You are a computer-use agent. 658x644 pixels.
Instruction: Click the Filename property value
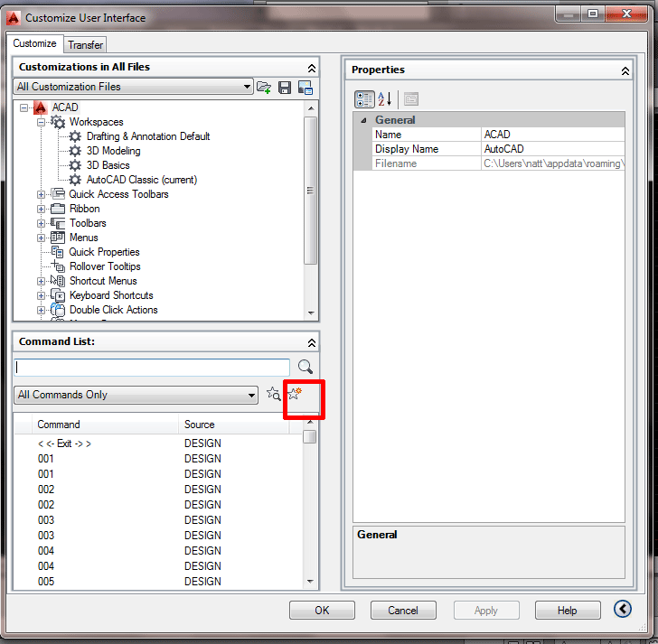552,163
